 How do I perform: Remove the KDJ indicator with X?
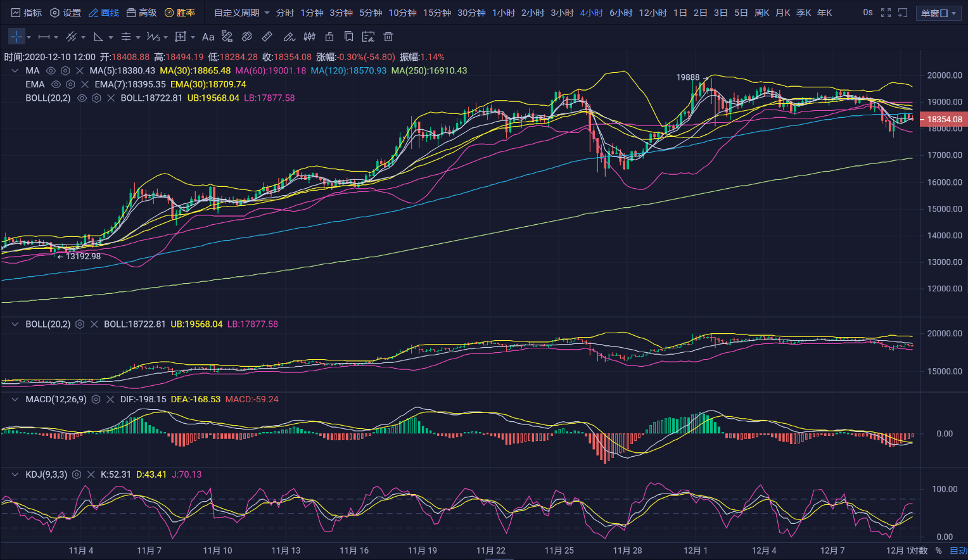pos(91,474)
